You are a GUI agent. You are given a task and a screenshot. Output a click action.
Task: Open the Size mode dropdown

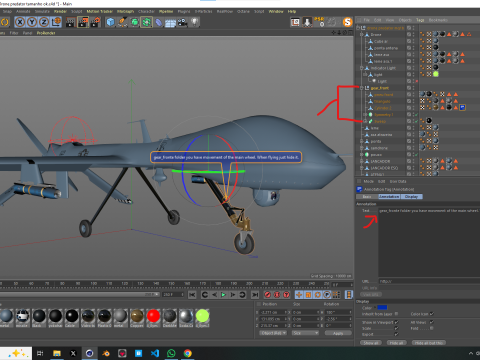click(x=305, y=333)
